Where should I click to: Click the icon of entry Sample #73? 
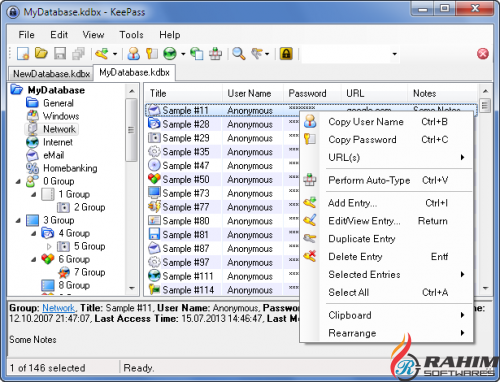tap(154, 193)
